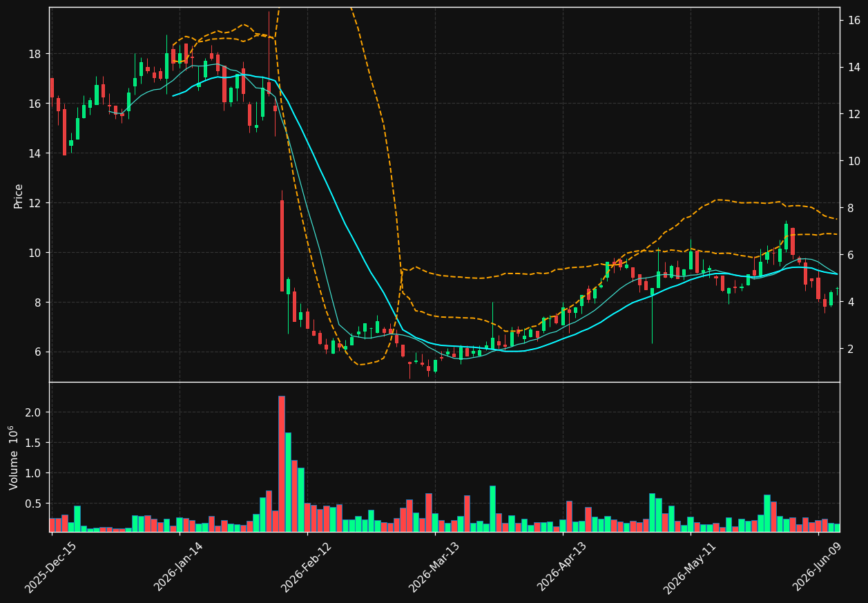
Task: Click the 2026-Jan-14 date label
Action: point(178,567)
